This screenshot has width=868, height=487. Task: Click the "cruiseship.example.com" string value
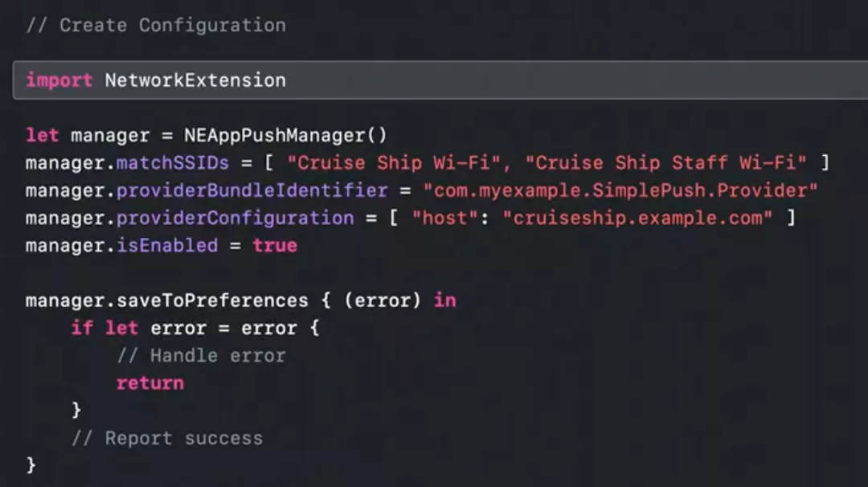[x=637, y=218]
